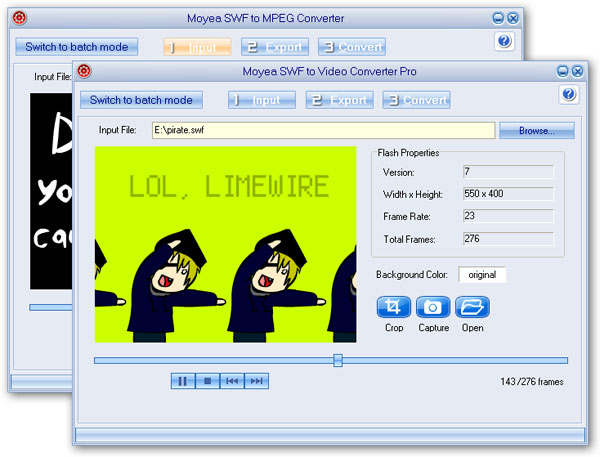Skip to the next frame button
Screen dimensions: 600x457
(256, 381)
